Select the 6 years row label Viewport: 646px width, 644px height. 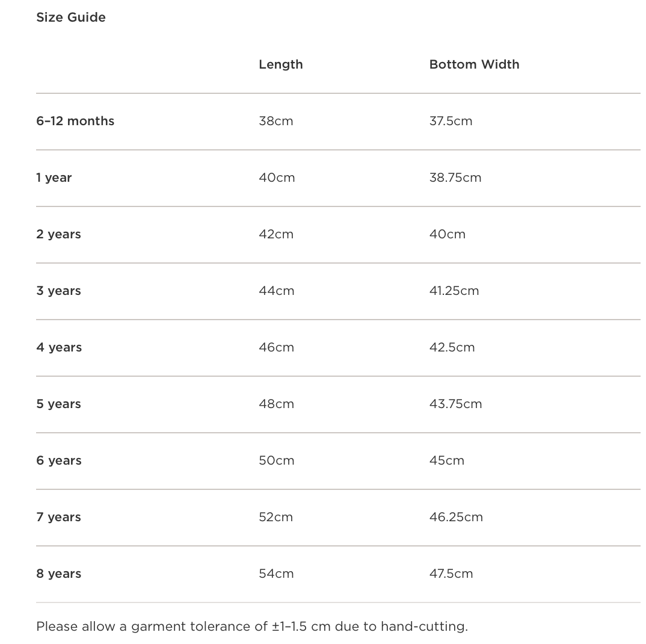pos(59,460)
